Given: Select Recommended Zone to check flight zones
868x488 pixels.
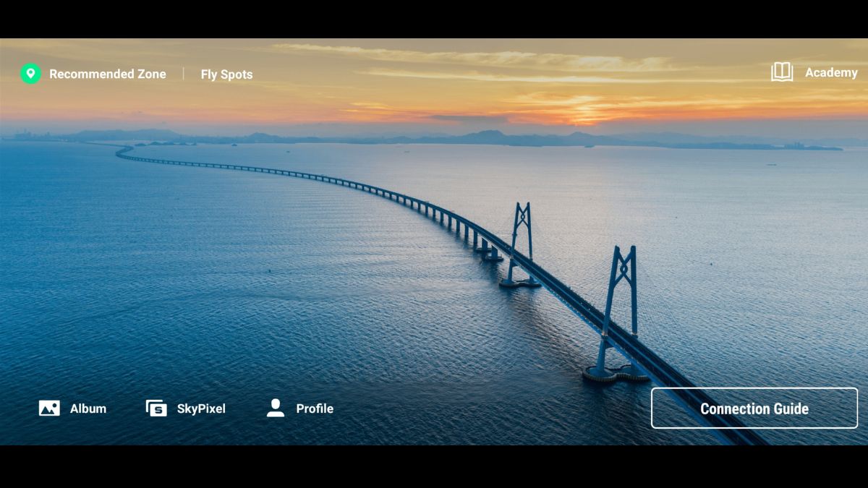Looking at the screenshot, I should (x=108, y=74).
